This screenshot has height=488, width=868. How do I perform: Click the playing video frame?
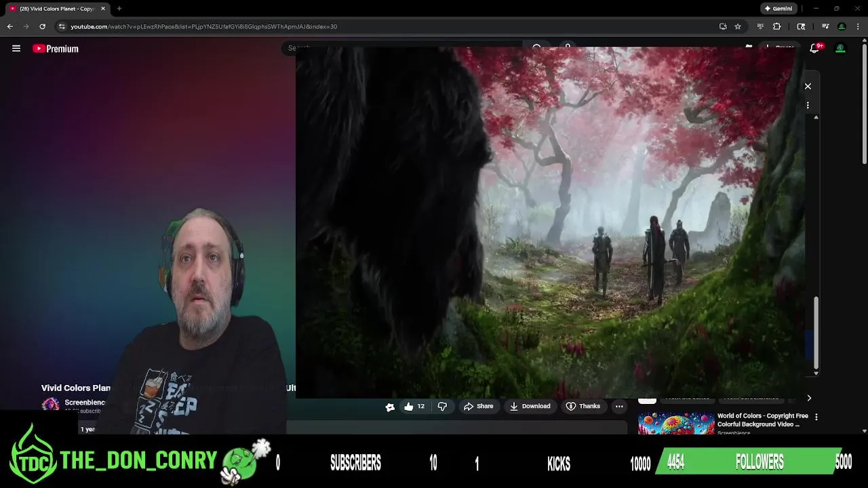click(x=549, y=222)
